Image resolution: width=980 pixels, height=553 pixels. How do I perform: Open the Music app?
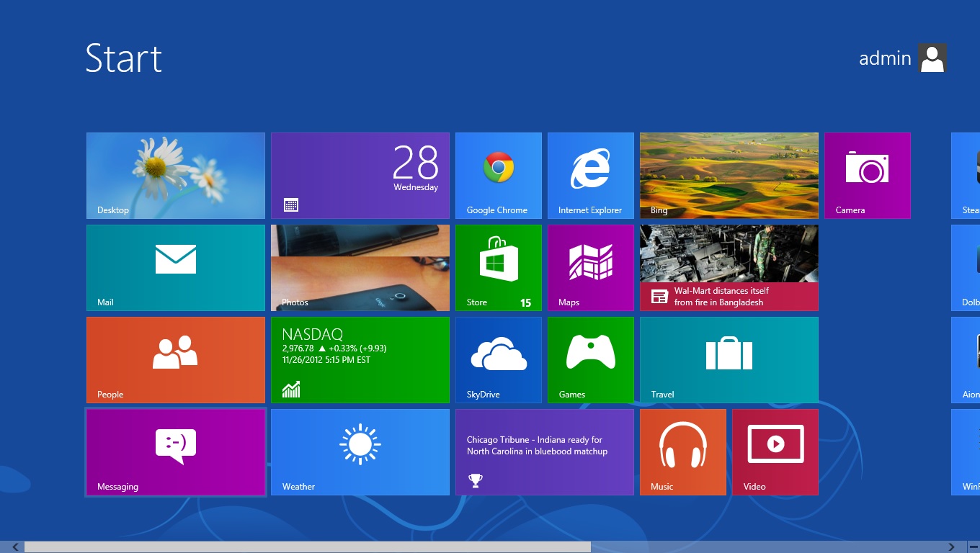[682, 451]
